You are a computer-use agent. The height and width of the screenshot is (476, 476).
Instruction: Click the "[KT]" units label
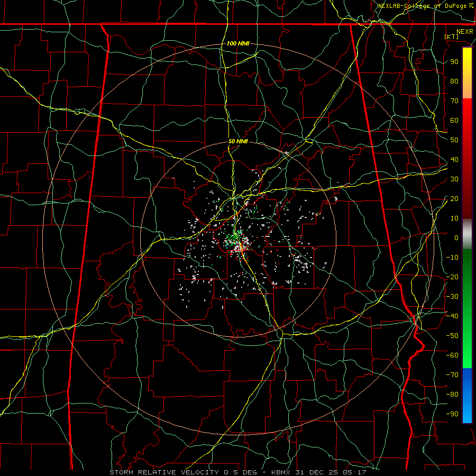pos(452,36)
